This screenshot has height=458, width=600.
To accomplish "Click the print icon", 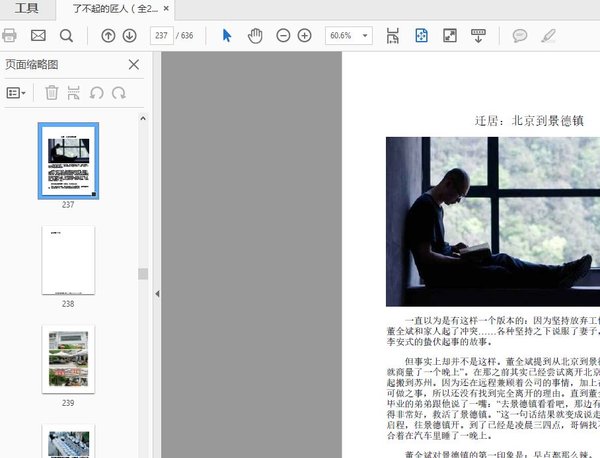I will 9,36.
